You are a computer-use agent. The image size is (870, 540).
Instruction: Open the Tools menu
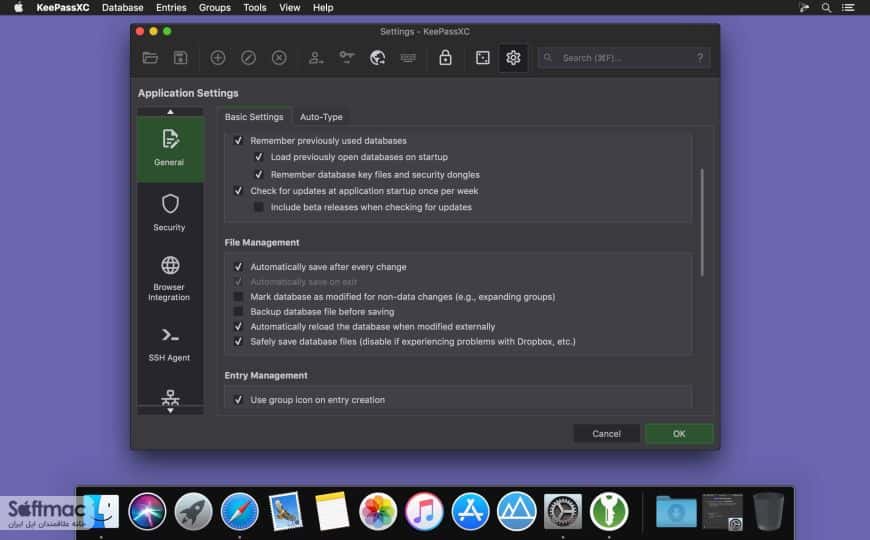pyautogui.click(x=255, y=8)
